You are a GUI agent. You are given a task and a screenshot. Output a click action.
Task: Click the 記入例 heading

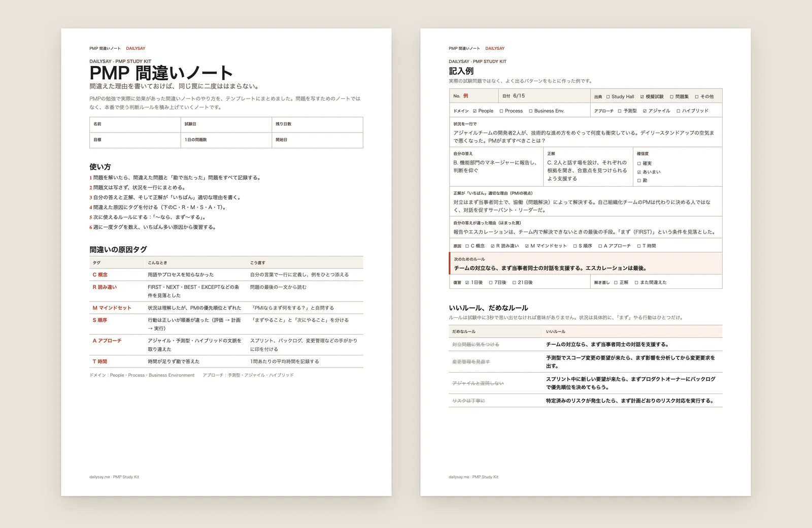pos(461,71)
